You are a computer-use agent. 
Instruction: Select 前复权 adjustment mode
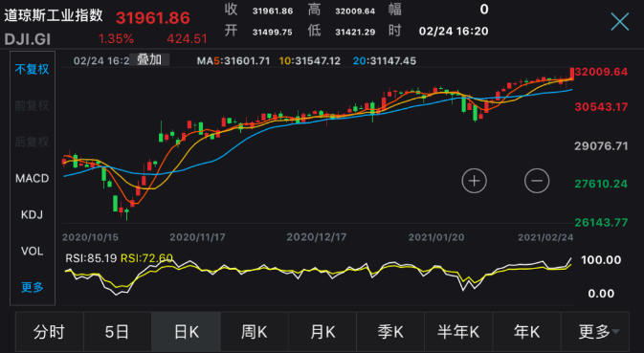[32, 105]
